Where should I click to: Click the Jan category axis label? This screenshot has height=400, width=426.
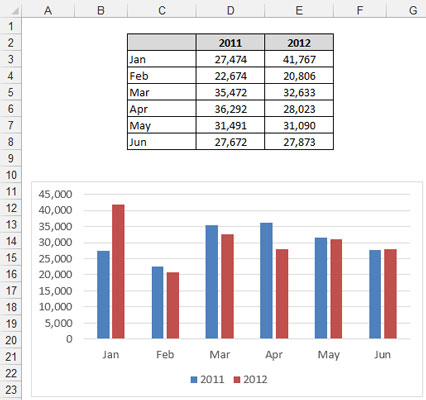(x=111, y=354)
